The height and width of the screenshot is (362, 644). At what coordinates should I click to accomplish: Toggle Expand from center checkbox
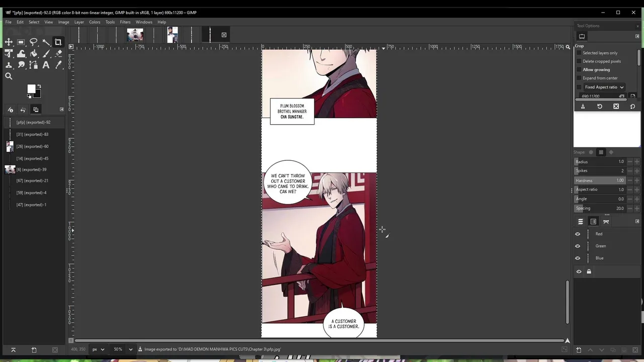[579, 78]
